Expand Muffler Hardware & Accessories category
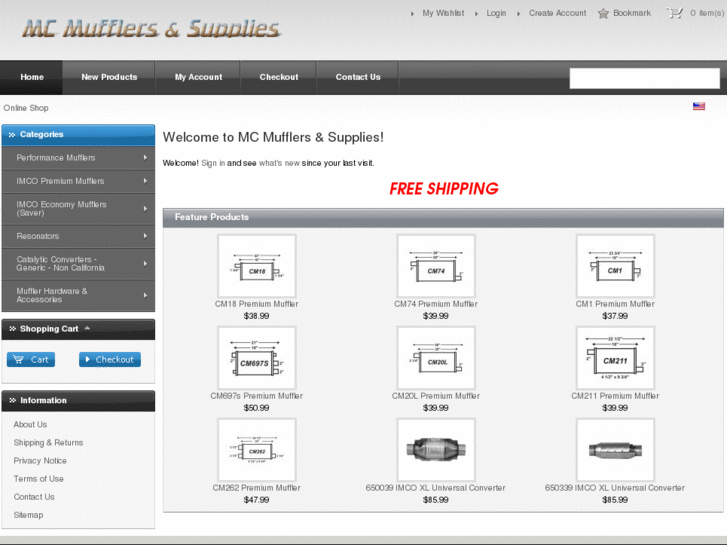Image resolution: width=727 pixels, height=545 pixels. pyautogui.click(x=78, y=295)
